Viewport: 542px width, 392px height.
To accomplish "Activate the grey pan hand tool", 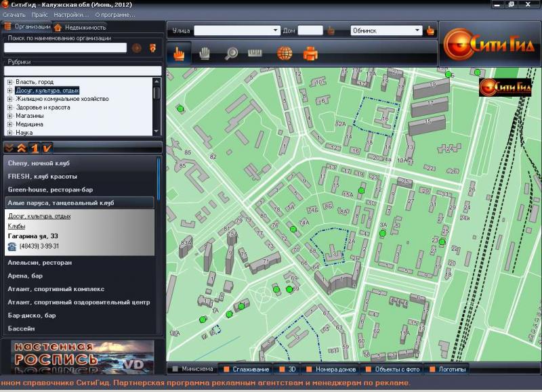I will click(205, 53).
